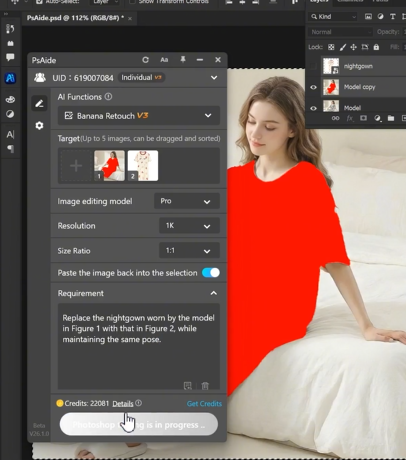Click inside the Requirement text box
Screen dimensions: 406x460
point(139,346)
